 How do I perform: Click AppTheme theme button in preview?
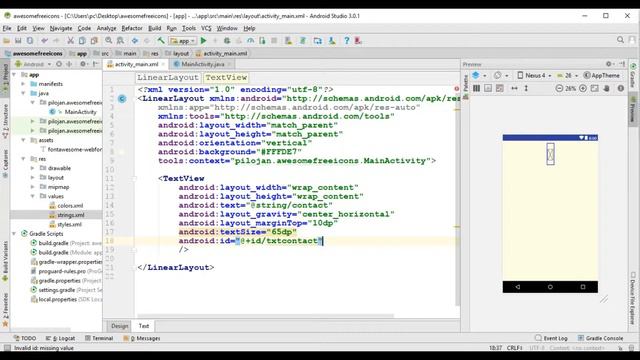[602, 76]
